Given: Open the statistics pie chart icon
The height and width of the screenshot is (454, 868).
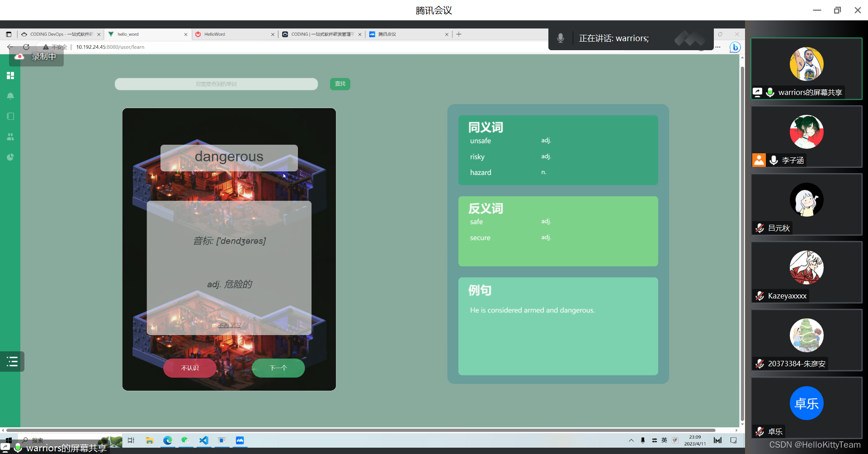Looking at the screenshot, I should click(x=10, y=157).
